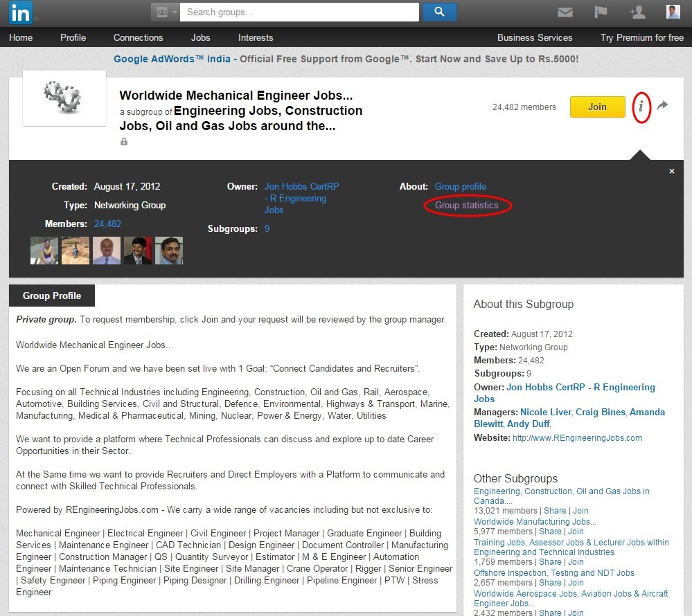Open the messages envelope icon
Viewport: 692px width, 616px height.
pyautogui.click(x=565, y=12)
